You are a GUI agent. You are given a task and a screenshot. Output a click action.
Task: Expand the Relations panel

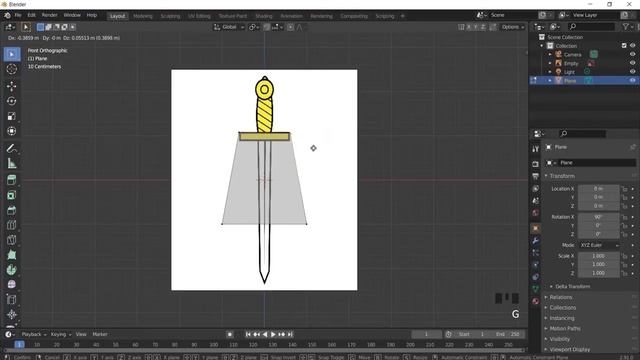pyautogui.click(x=561, y=297)
